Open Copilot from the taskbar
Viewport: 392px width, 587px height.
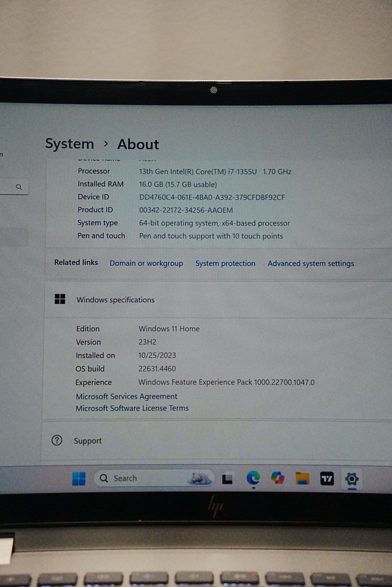coord(278,478)
